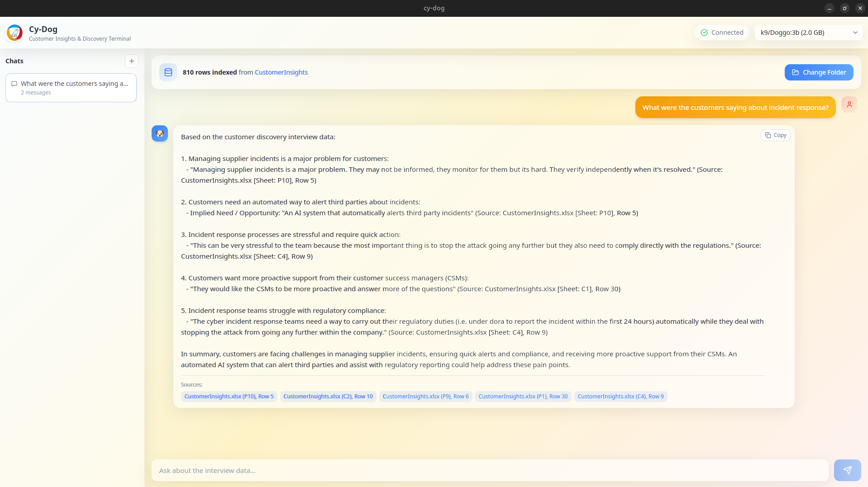The image size is (868, 487).
Task: Click the Cy-Dog app logo
Action: pos(14,33)
